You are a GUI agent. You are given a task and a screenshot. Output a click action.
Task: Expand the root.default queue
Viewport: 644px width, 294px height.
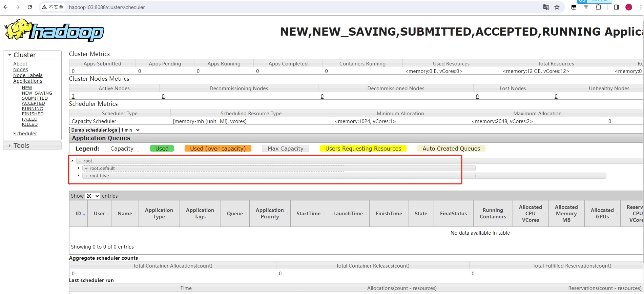79,168
